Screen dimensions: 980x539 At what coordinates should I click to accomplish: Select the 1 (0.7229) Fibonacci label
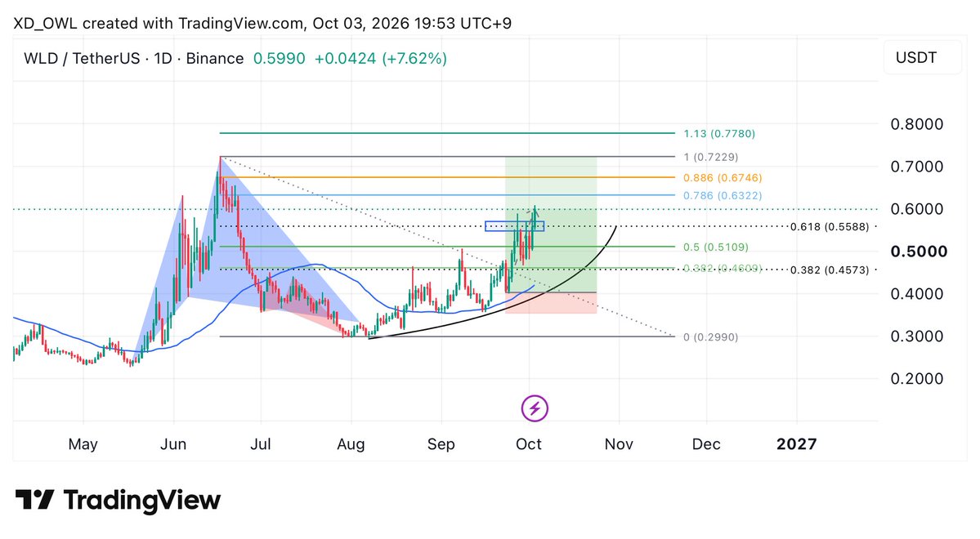coord(710,157)
